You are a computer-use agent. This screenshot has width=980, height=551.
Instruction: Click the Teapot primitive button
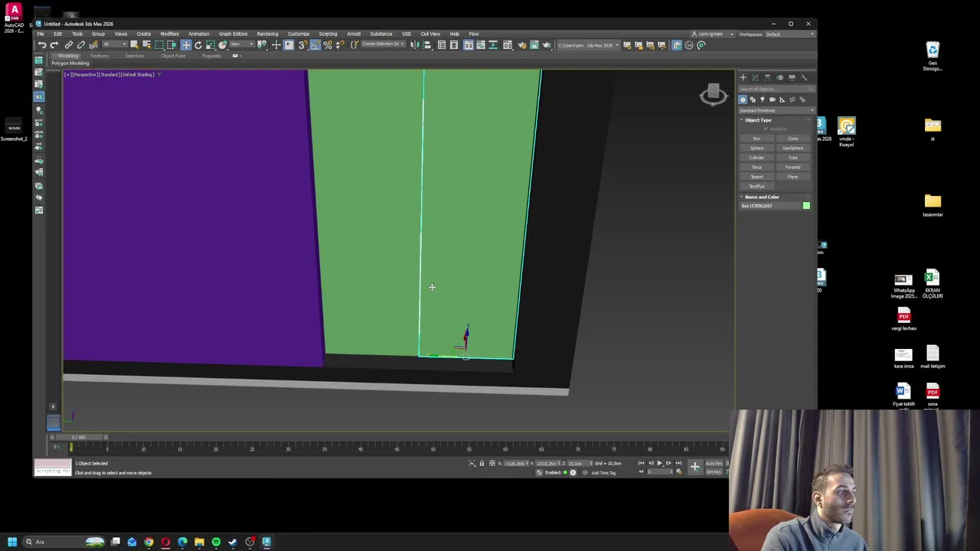(756, 177)
